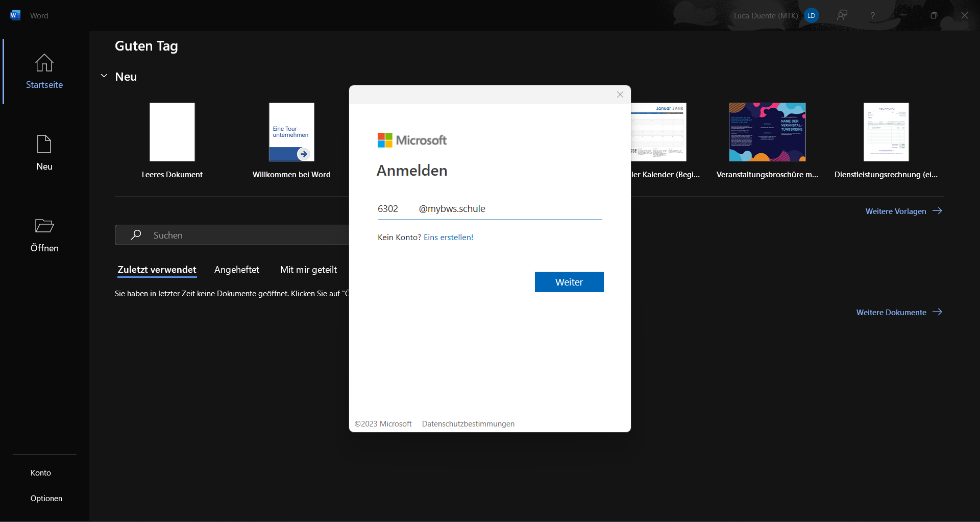Click the Microsoft logo in dialog
This screenshot has height=522, width=980.
(x=412, y=140)
